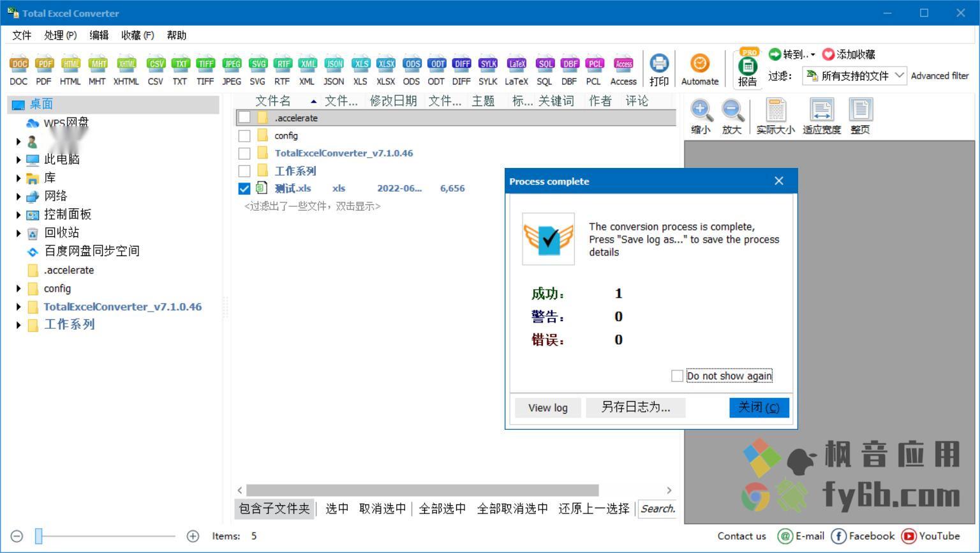Viewport: 980px width, 553px height.
Task: Open the 处理 (P) menu
Action: (x=61, y=35)
